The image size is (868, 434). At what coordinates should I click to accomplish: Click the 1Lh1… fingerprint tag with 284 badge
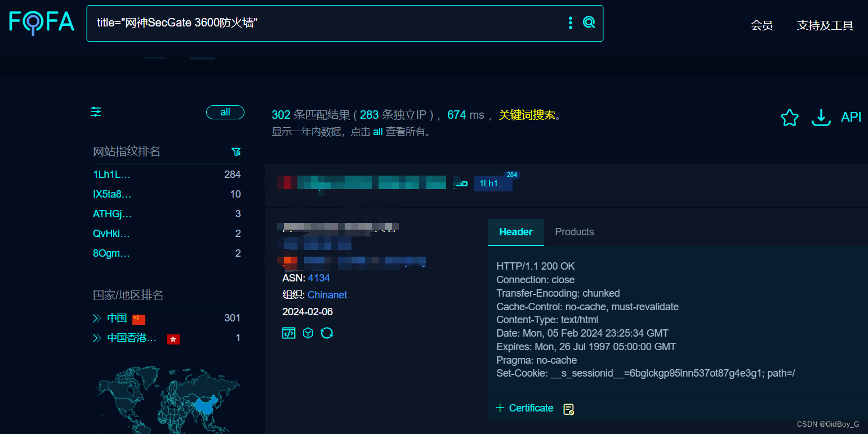(493, 184)
